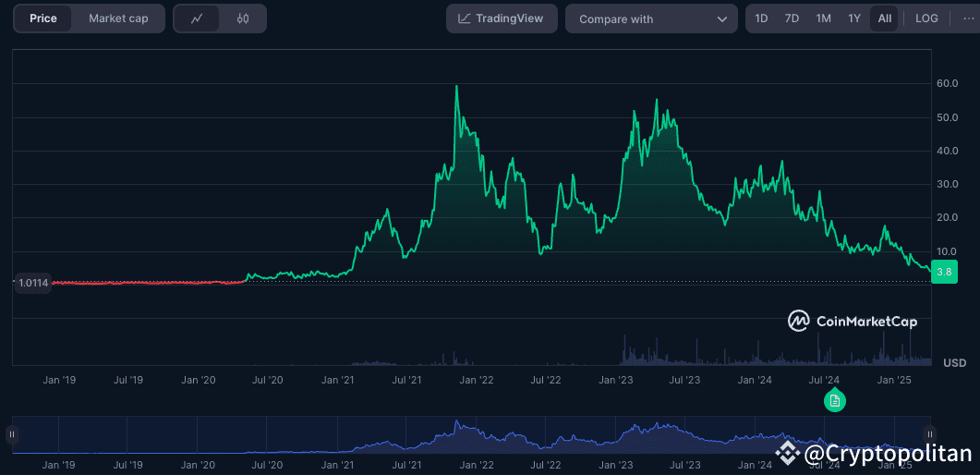Grab the right range handle of the navigator

pos(930,434)
